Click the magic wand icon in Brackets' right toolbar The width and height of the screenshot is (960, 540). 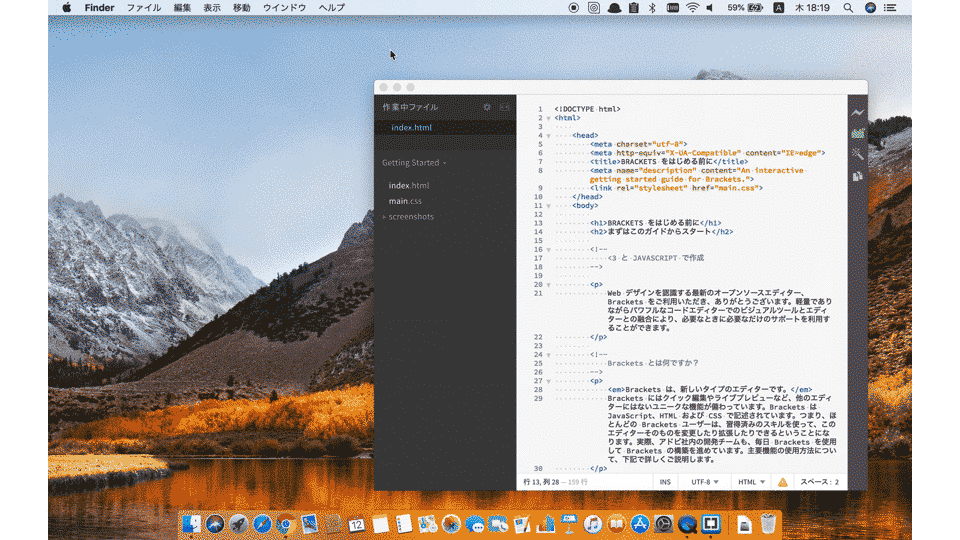857,154
